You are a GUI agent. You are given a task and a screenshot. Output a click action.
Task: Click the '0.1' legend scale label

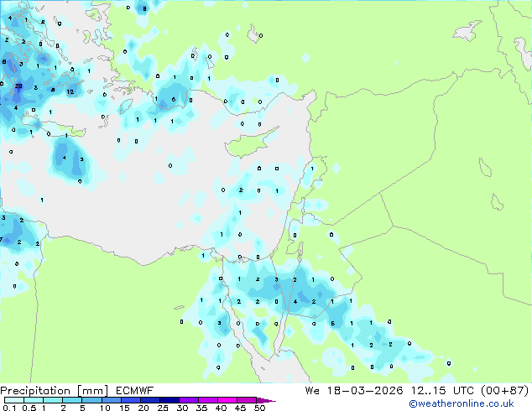(9, 408)
